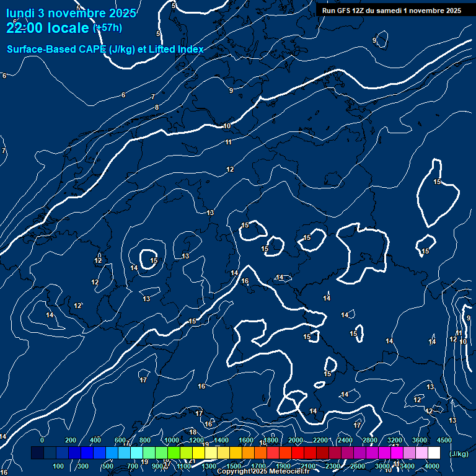This screenshot has width=476, height=476.
Task: Click 'Surface-Based CAPE (J/kg) et Lifted Index' title
Action: click(105, 49)
